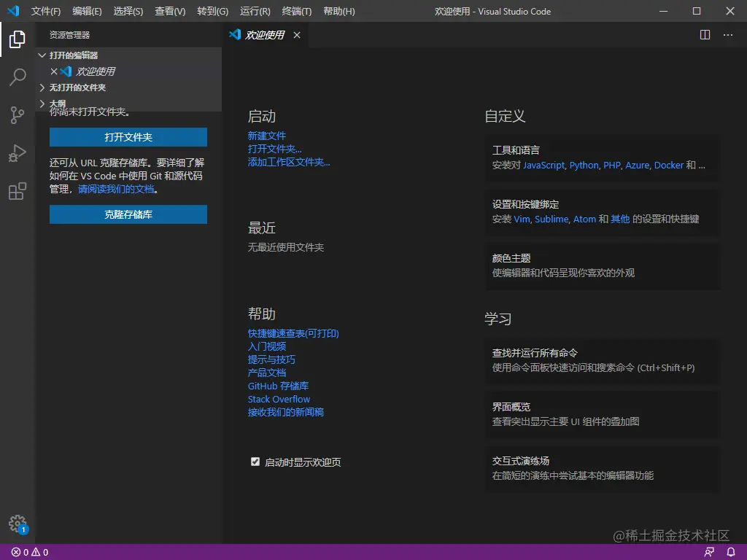This screenshot has width=747, height=560.
Task: Click the errors and warnings status indicator
Action: coord(29,553)
